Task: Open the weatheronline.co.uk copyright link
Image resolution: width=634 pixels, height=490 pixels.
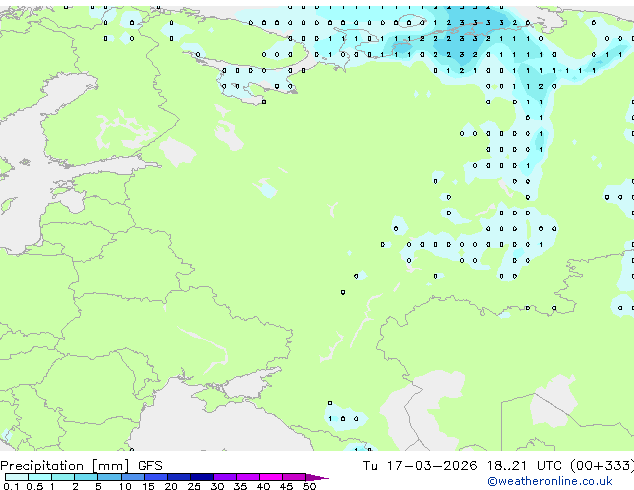Action: pos(550,481)
